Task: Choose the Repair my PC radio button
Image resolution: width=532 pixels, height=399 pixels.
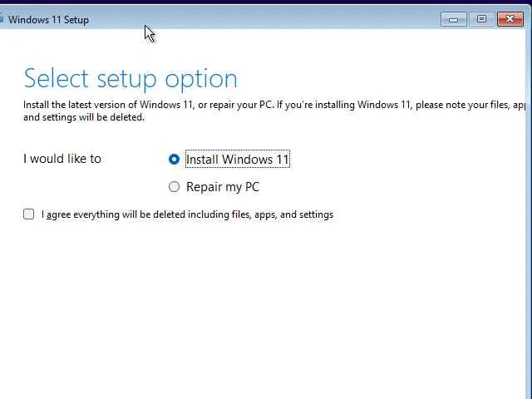Action: coord(174,187)
